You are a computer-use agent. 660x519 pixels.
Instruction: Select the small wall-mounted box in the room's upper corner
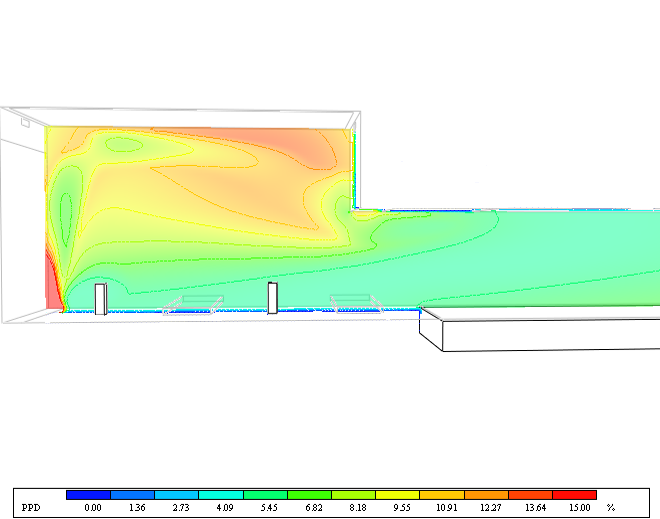25,122
